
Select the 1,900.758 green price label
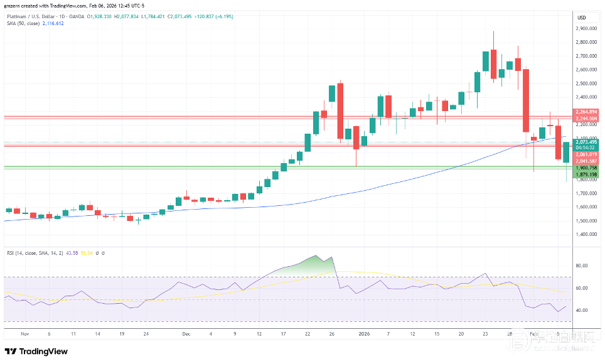[x=586, y=168]
